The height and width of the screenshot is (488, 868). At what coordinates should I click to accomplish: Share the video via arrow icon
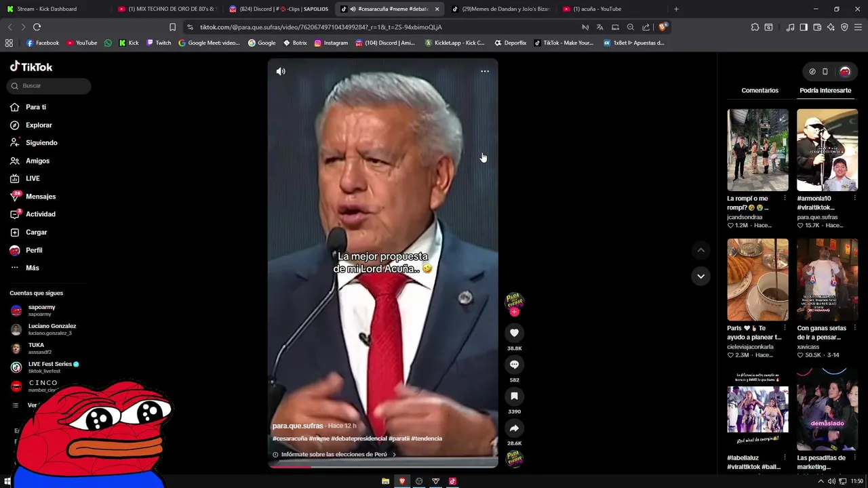[514, 428]
